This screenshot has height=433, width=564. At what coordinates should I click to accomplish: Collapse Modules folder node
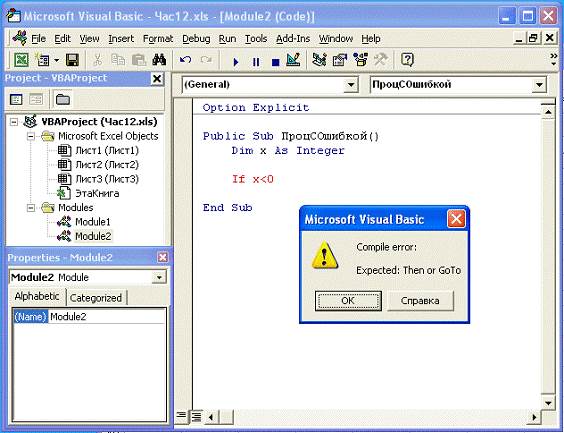click(31, 208)
